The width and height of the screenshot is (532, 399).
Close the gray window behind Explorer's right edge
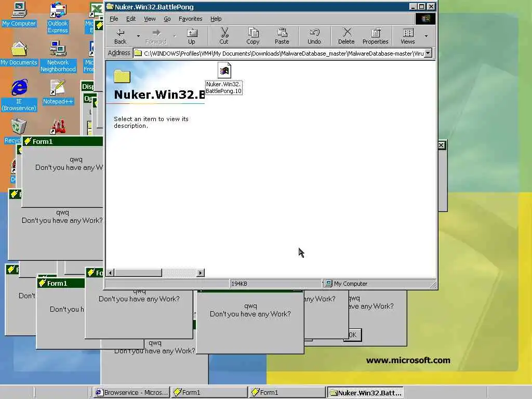(x=441, y=145)
